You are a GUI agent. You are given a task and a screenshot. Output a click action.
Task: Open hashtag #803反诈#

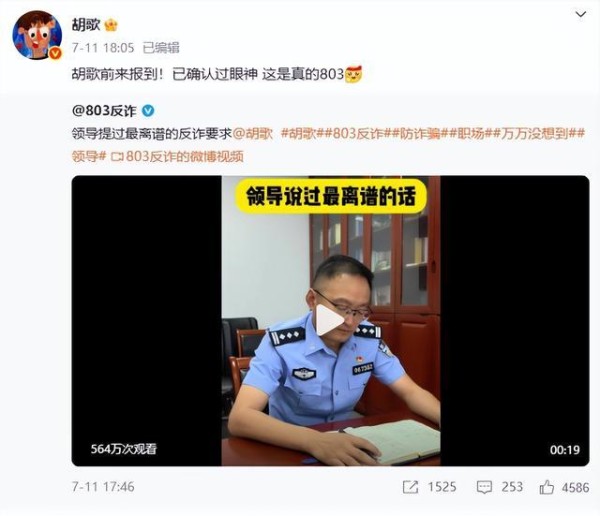click(358, 134)
